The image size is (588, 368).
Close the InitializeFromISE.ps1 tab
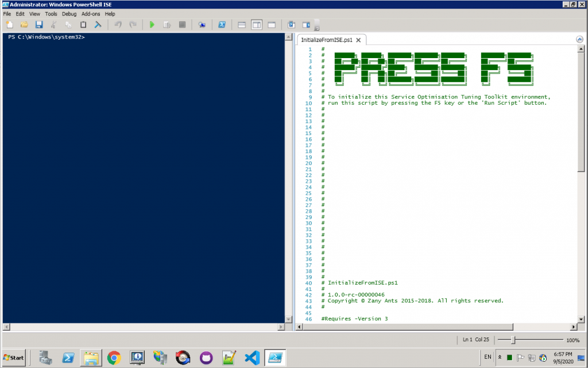pos(358,40)
